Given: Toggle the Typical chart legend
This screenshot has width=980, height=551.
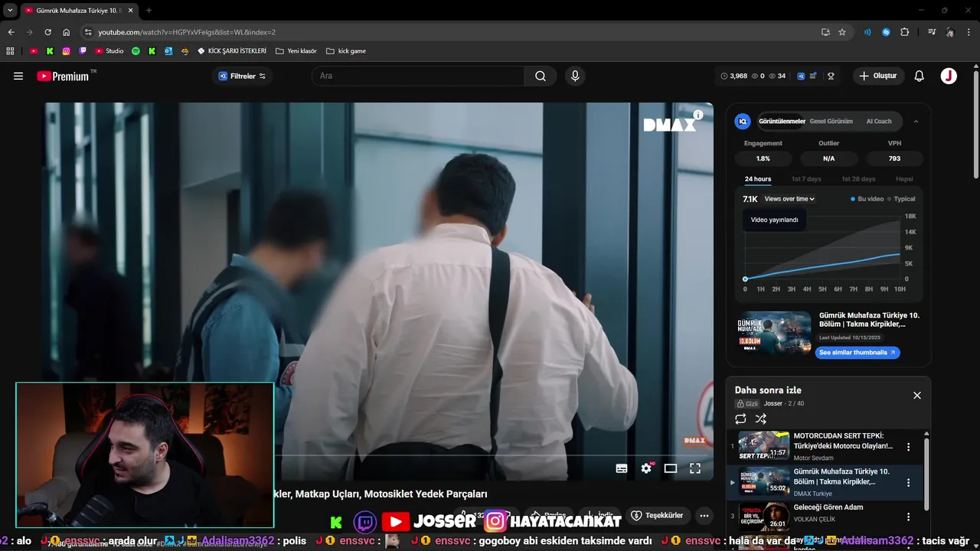Looking at the screenshot, I should [901, 199].
